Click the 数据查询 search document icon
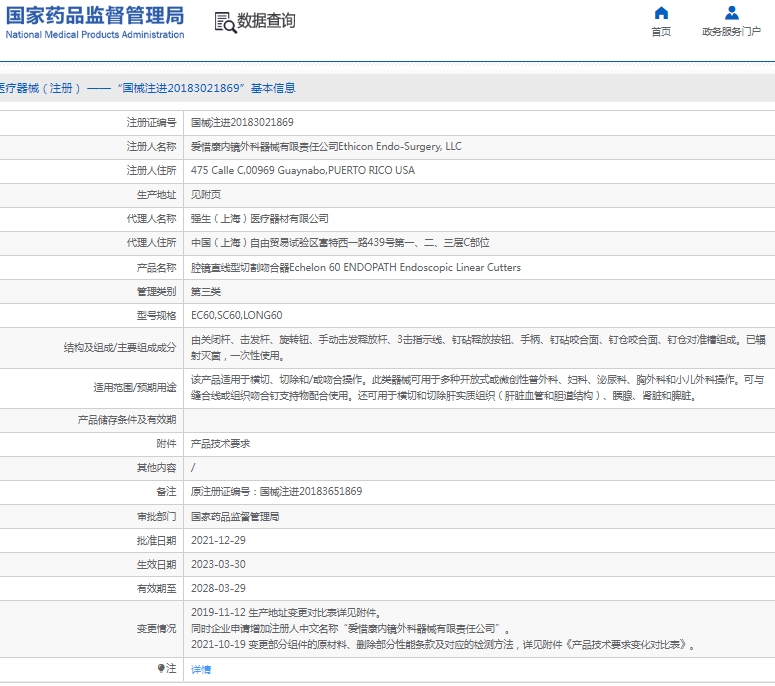 (225, 22)
